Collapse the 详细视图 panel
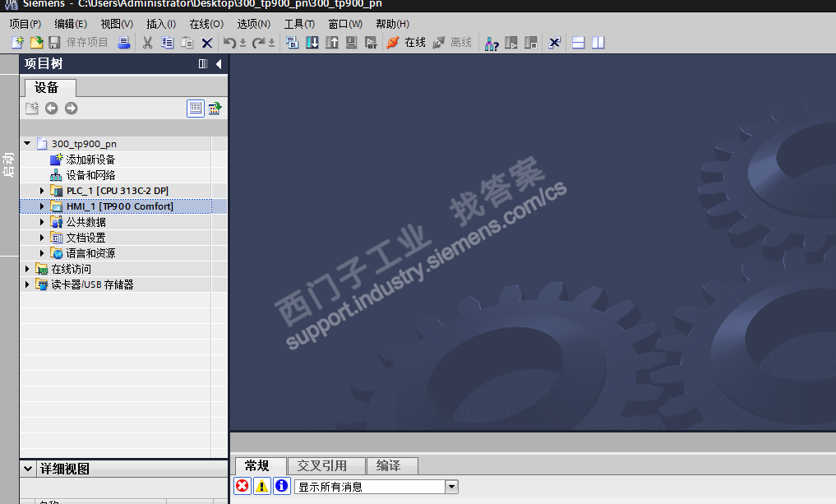Image resolution: width=836 pixels, height=504 pixels. pyautogui.click(x=28, y=469)
